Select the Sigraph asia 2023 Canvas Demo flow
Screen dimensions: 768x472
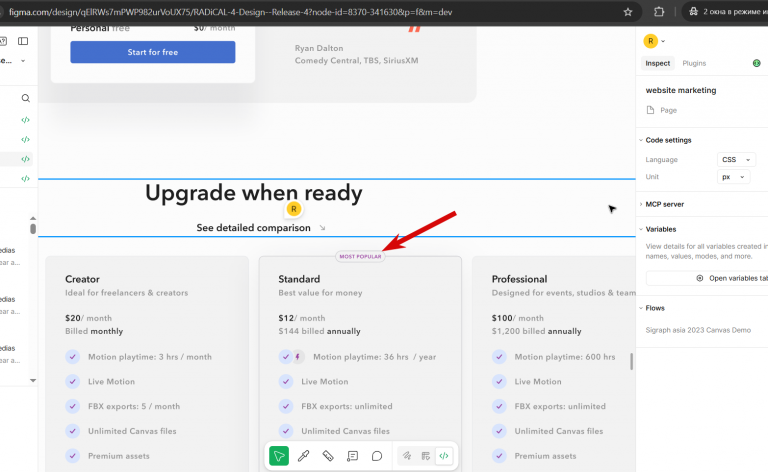tap(698, 330)
